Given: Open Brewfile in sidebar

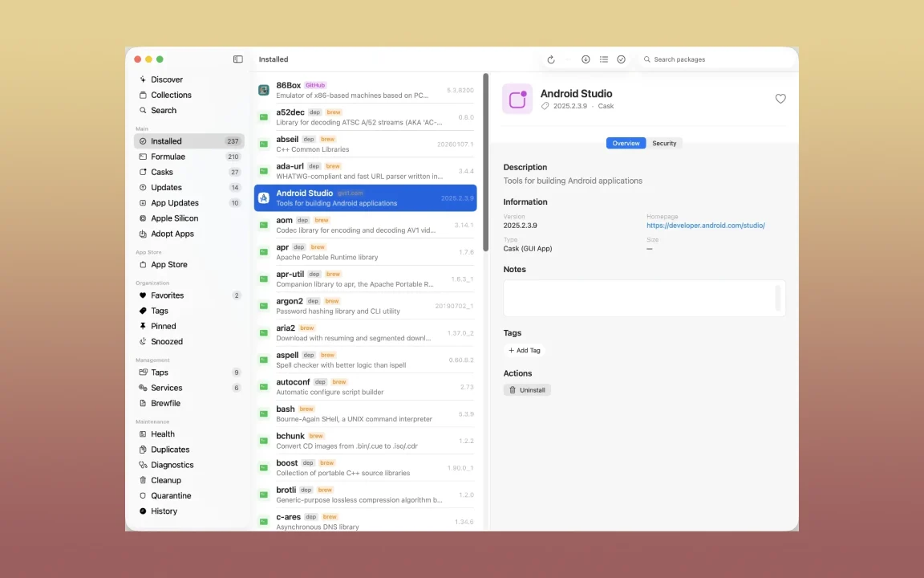Looking at the screenshot, I should (188, 403).
